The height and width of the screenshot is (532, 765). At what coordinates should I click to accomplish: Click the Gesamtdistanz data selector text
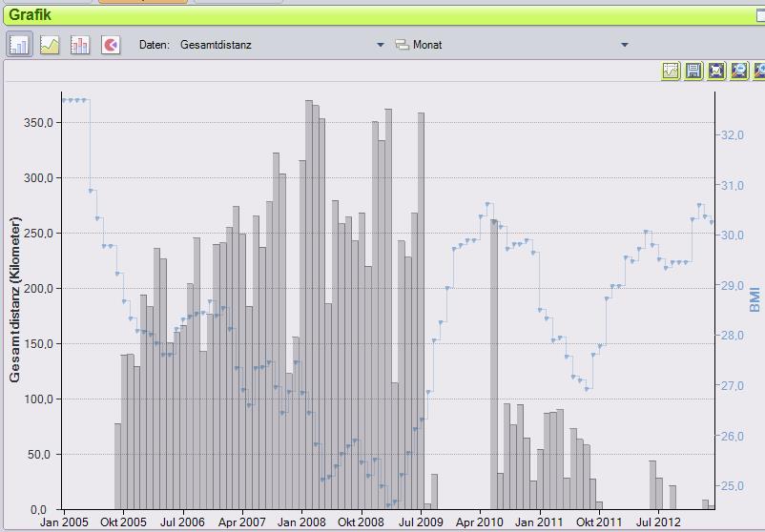tap(216, 45)
